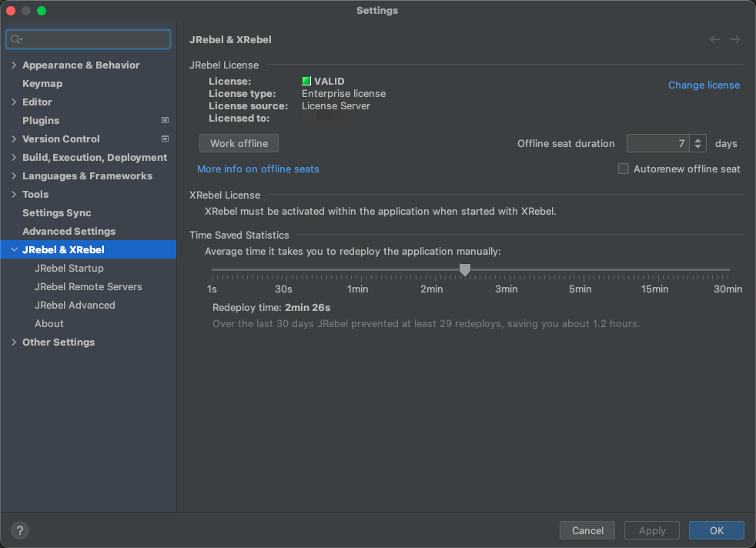This screenshot has width=756, height=548.
Task: Click the 30min slider label
Action: point(728,289)
